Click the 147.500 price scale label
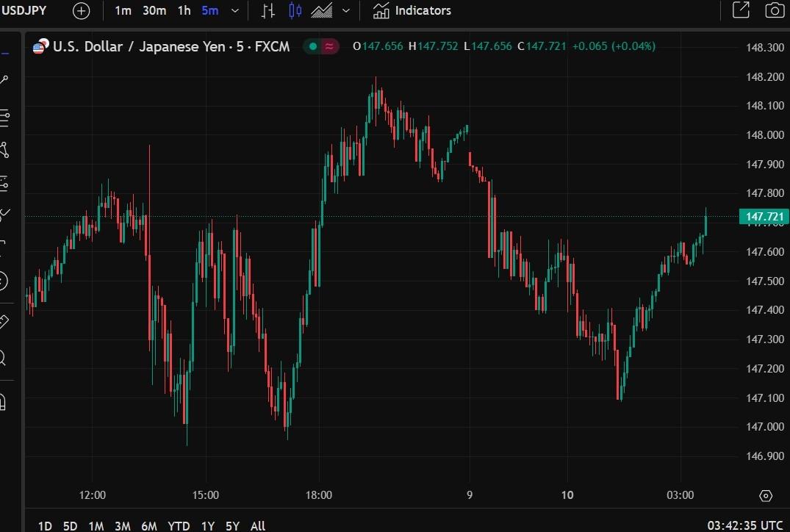This screenshot has width=790, height=532. [x=765, y=281]
